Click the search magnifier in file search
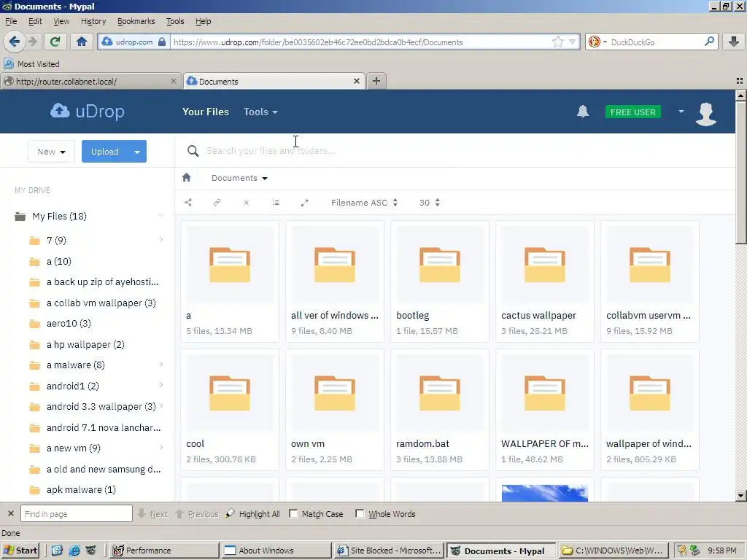 tap(193, 151)
